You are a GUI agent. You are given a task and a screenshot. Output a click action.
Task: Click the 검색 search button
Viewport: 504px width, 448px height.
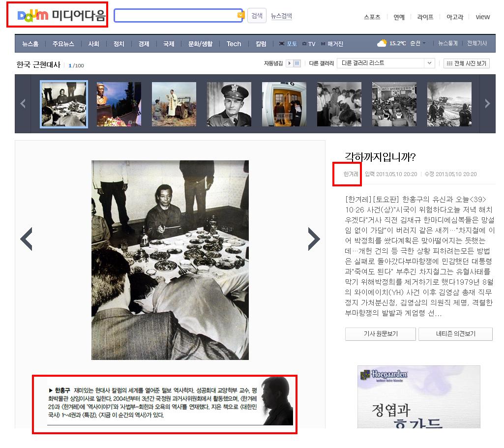pos(257,16)
